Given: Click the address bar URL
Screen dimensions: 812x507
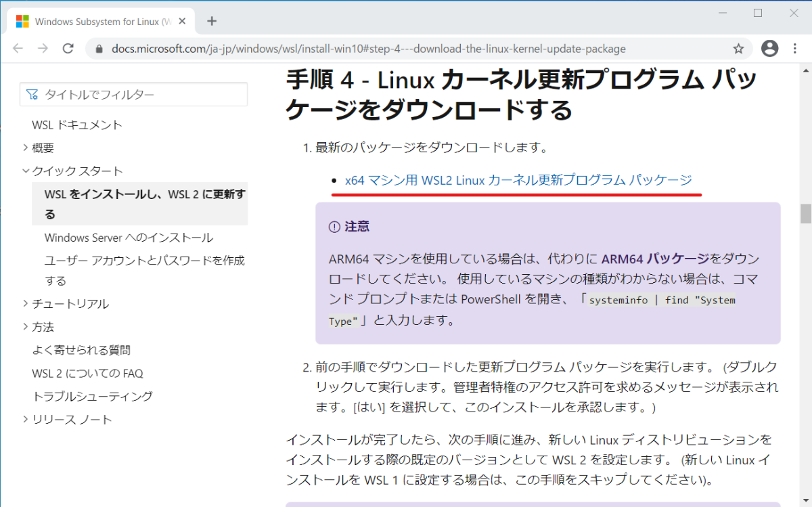Looking at the screenshot, I should (369, 49).
